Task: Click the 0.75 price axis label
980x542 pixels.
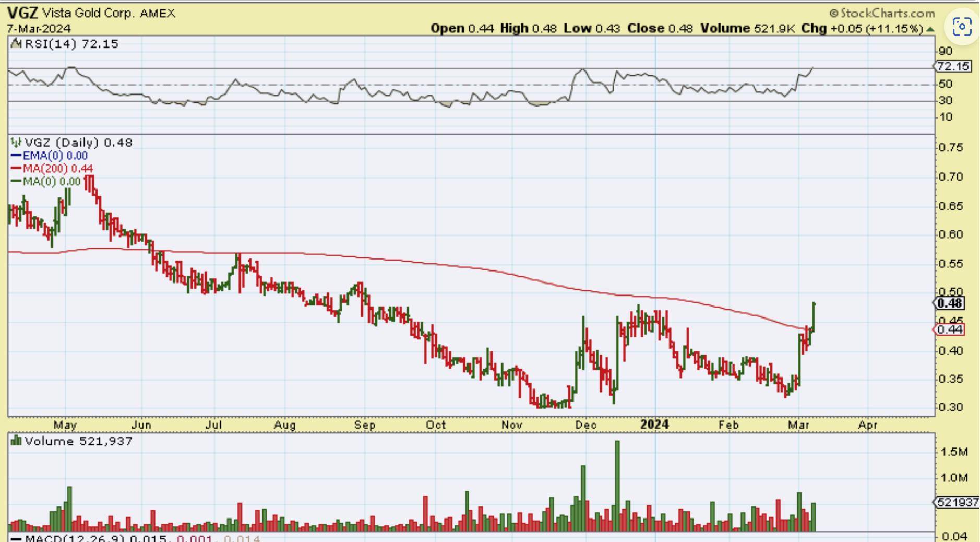Action: pyautogui.click(x=951, y=148)
